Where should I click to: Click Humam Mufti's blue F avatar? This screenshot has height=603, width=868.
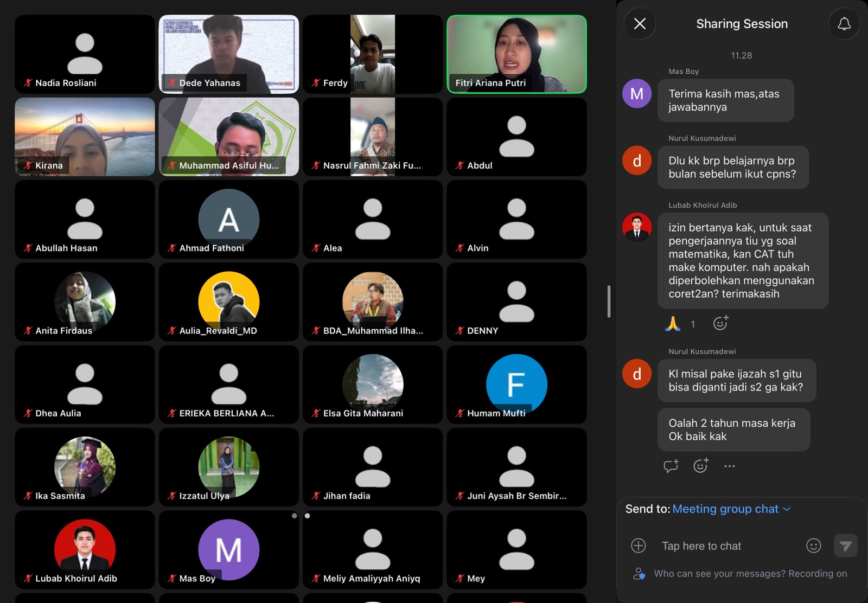click(516, 384)
